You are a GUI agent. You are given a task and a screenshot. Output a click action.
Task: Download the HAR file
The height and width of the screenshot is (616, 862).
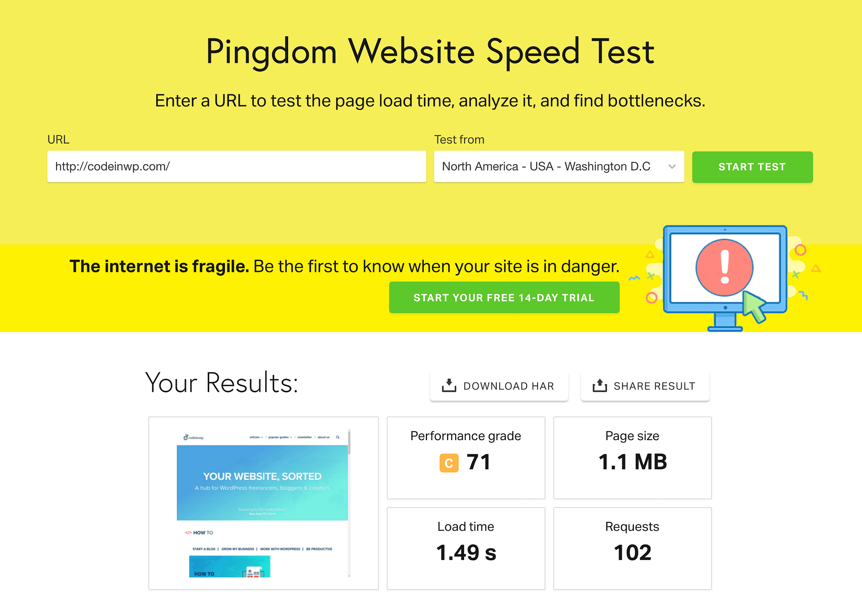click(x=499, y=386)
